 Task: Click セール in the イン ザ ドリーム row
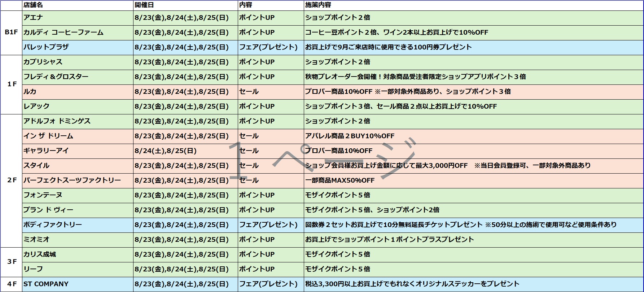[249, 136]
